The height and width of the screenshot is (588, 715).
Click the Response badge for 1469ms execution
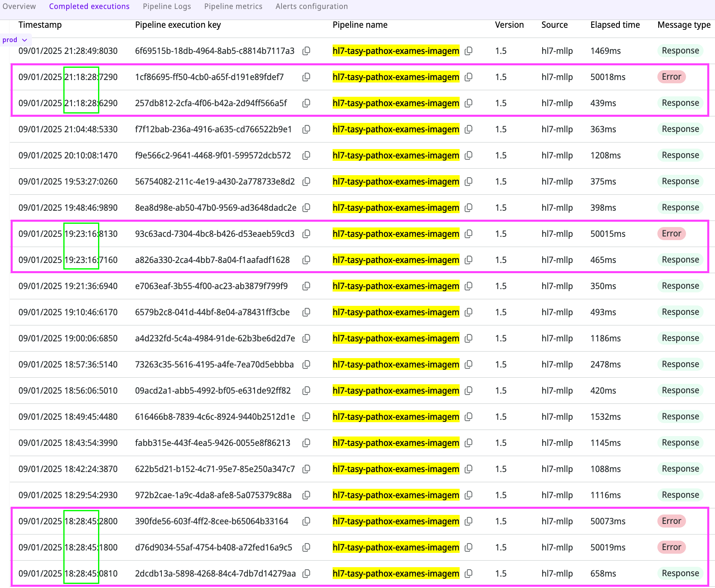[680, 51]
